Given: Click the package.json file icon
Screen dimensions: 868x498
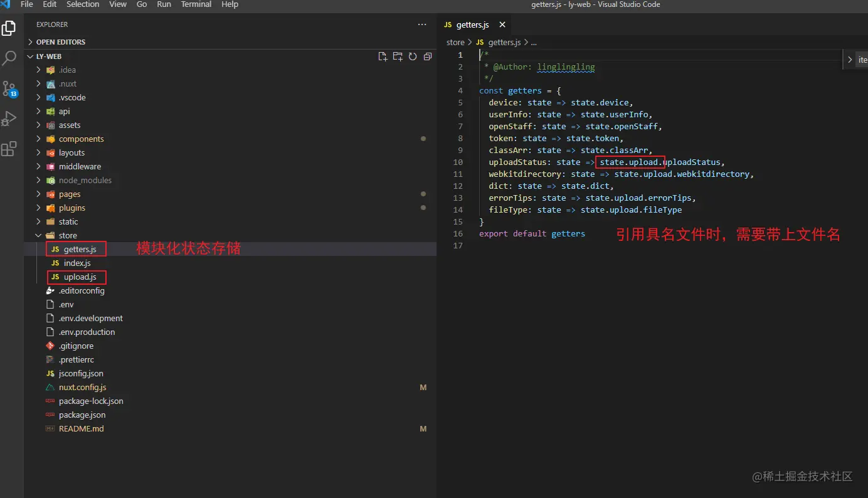Looking at the screenshot, I should [x=50, y=415].
